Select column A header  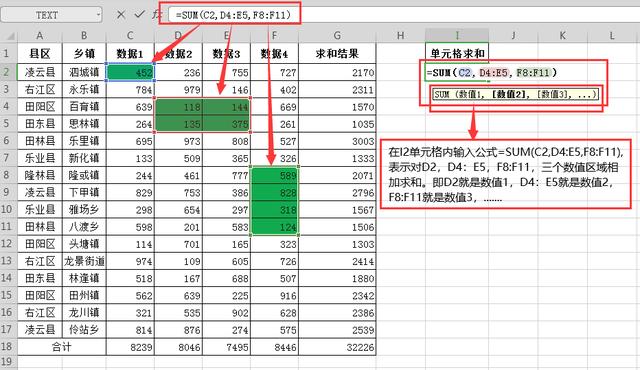(x=40, y=35)
